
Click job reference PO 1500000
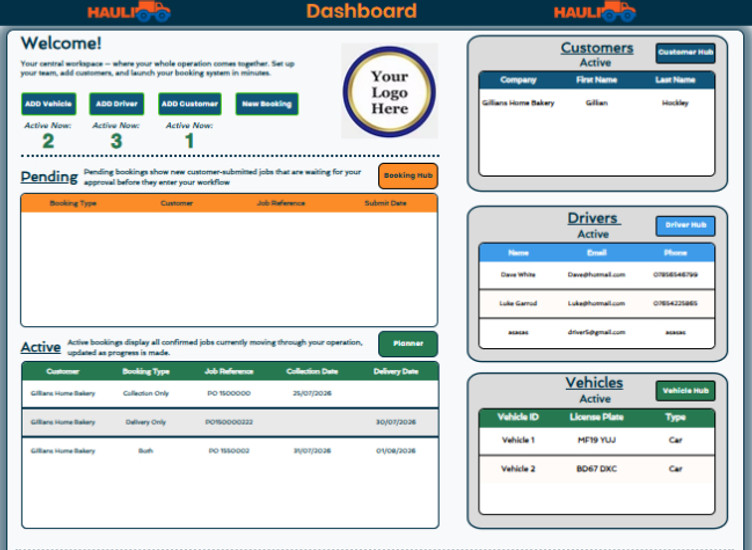click(x=229, y=394)
